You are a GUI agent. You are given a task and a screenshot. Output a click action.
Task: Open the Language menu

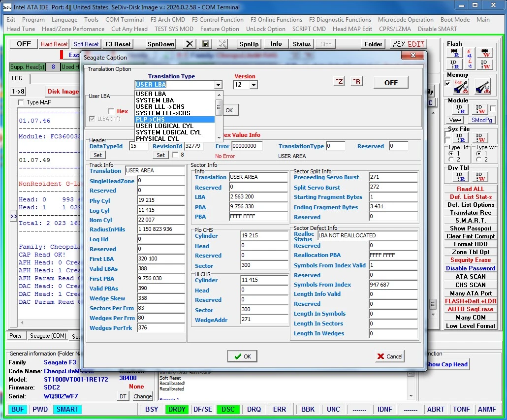64,20
